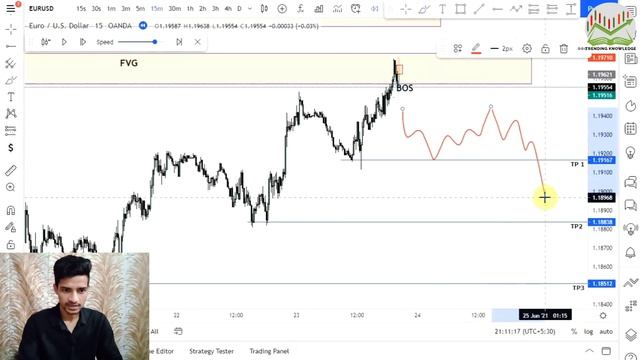Image resolution: width=640 pixels, height=360 pixels.
Task: Toggle auto scale mode
Action: coord(606,331)
